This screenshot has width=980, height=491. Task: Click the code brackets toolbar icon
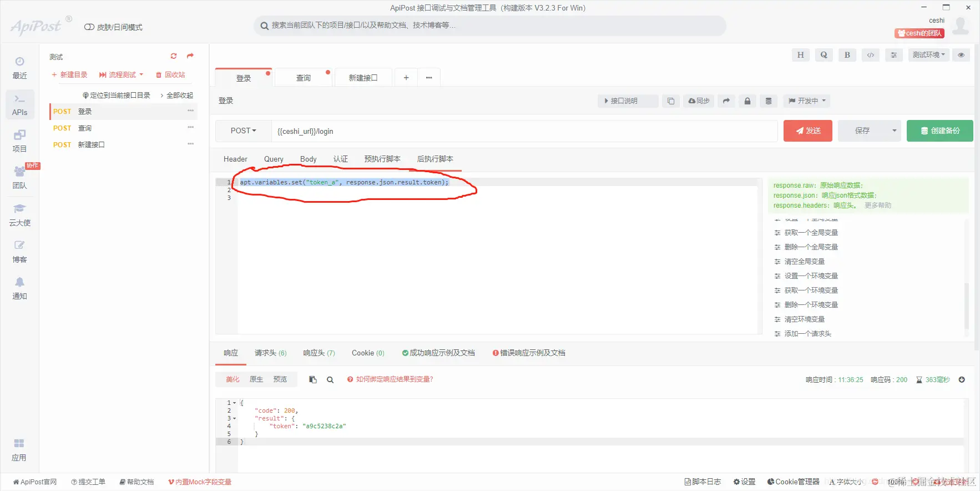point(870,55)
